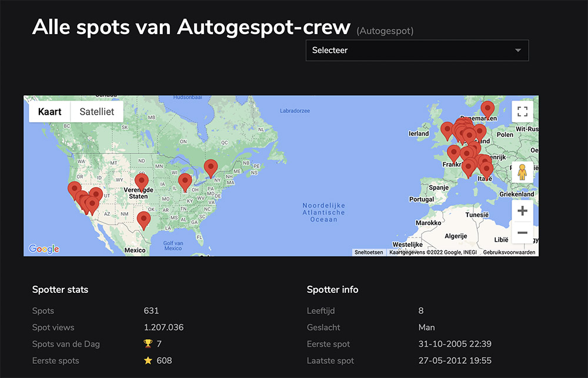The image size is (588, 378).
Task: Open the Google logo link
Action: (44, 249)
